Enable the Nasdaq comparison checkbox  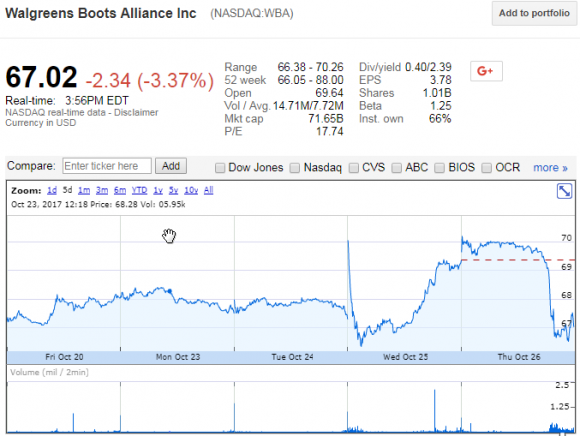295,168
